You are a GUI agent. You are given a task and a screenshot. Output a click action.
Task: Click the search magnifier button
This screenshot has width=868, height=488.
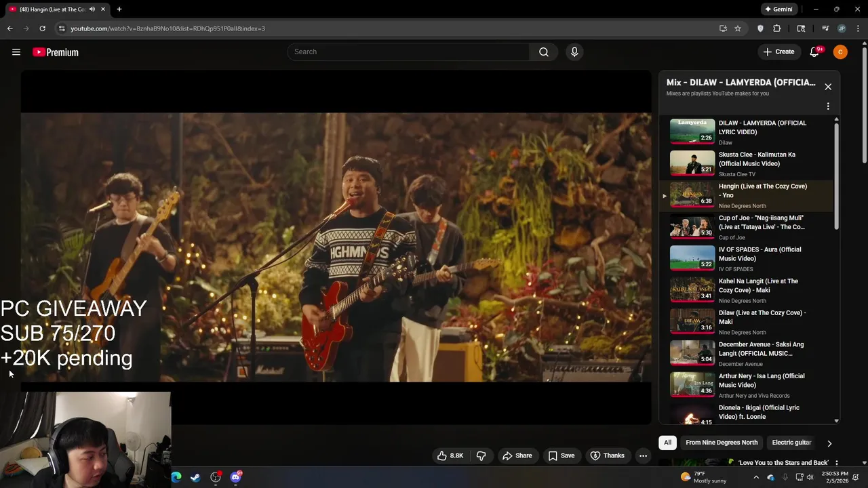point(544,52)
